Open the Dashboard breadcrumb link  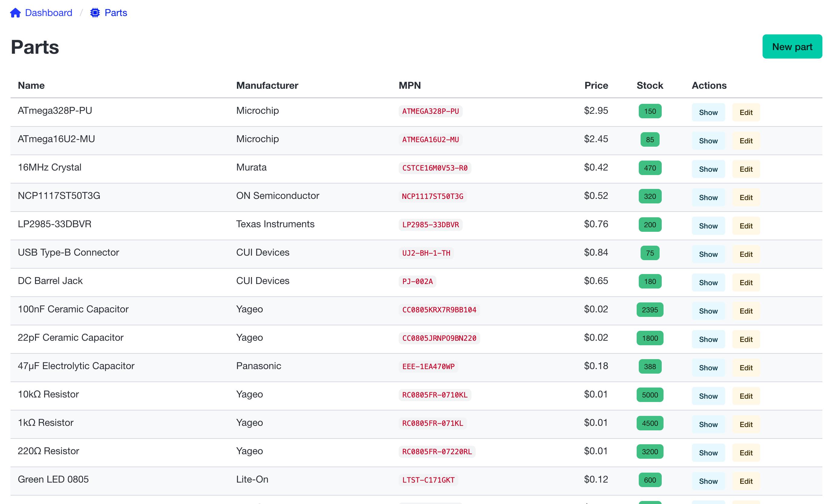click(48, 13)
